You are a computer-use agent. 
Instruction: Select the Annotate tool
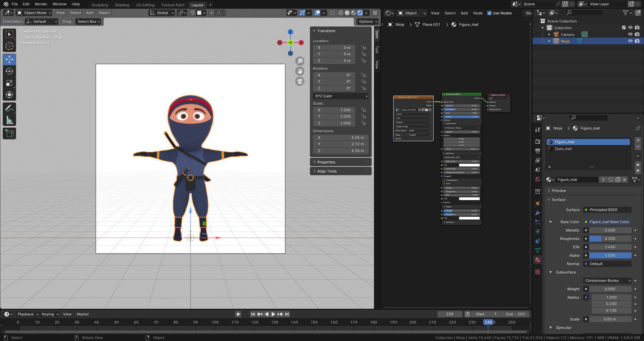9,108
